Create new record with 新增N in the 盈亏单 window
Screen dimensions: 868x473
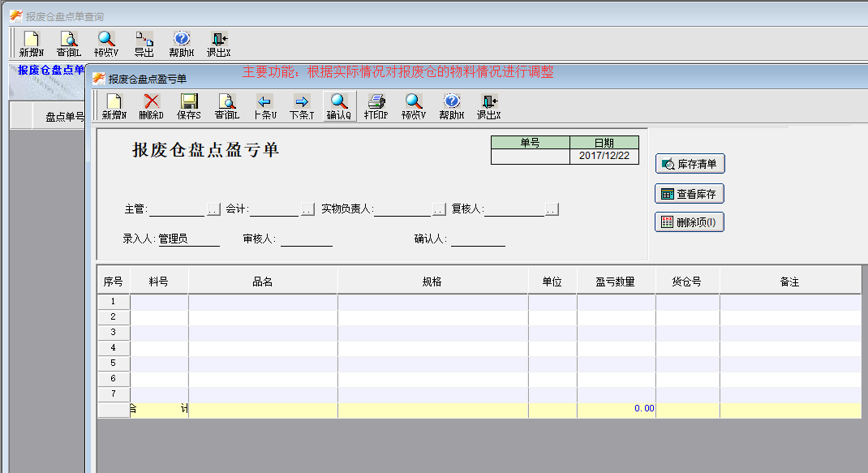tap(114, 107)
